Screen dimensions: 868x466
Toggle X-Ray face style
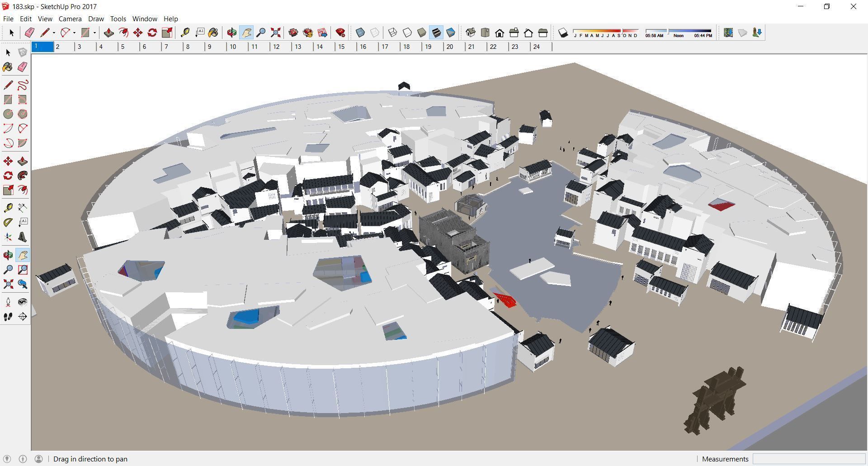coord(360,33)
